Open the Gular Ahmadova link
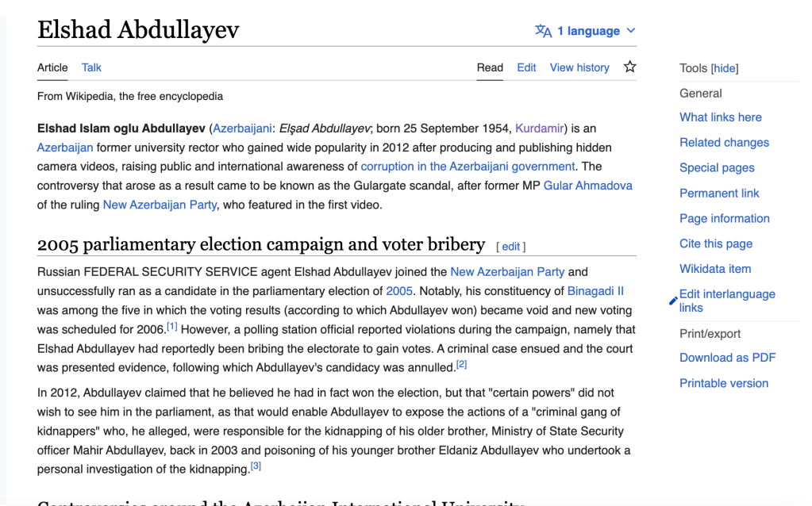 pyautogui.click(x=587, y=186)
